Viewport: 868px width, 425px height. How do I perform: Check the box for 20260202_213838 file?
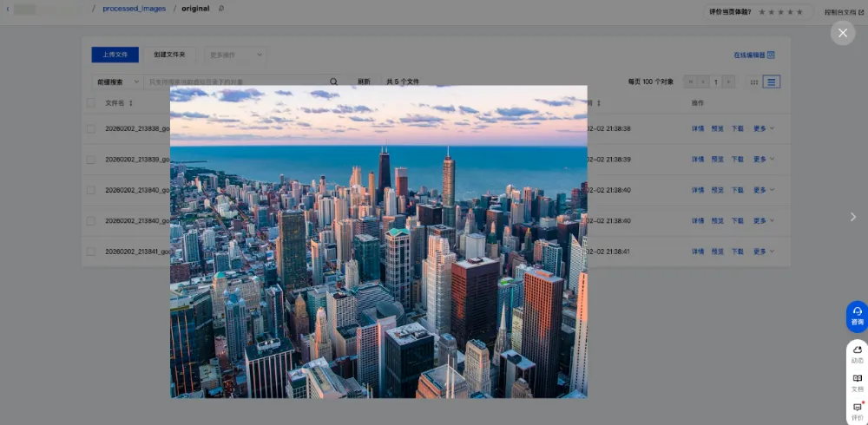coord(91,128)
